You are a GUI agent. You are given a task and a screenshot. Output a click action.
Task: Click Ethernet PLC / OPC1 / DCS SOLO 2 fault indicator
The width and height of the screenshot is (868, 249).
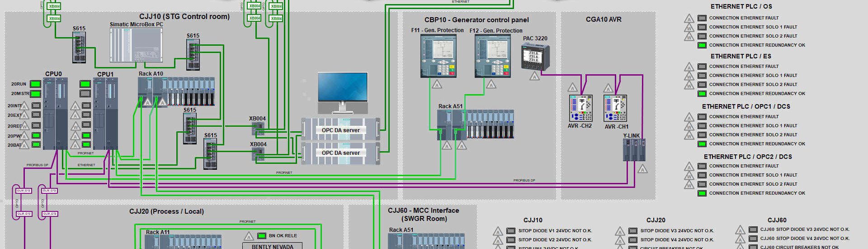point(702,135)
